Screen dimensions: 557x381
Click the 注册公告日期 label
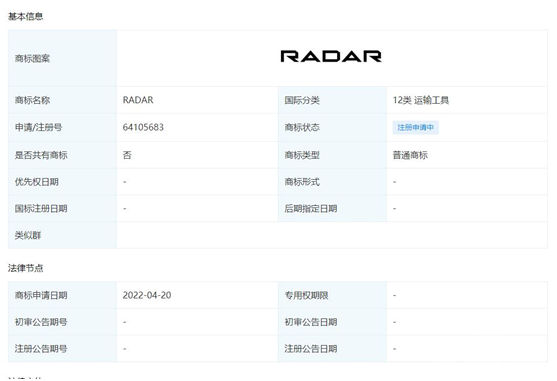[x=310, y=349]
